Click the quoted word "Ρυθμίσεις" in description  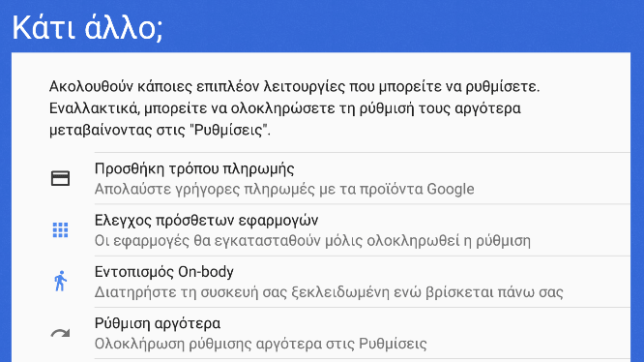coord(228,130)
